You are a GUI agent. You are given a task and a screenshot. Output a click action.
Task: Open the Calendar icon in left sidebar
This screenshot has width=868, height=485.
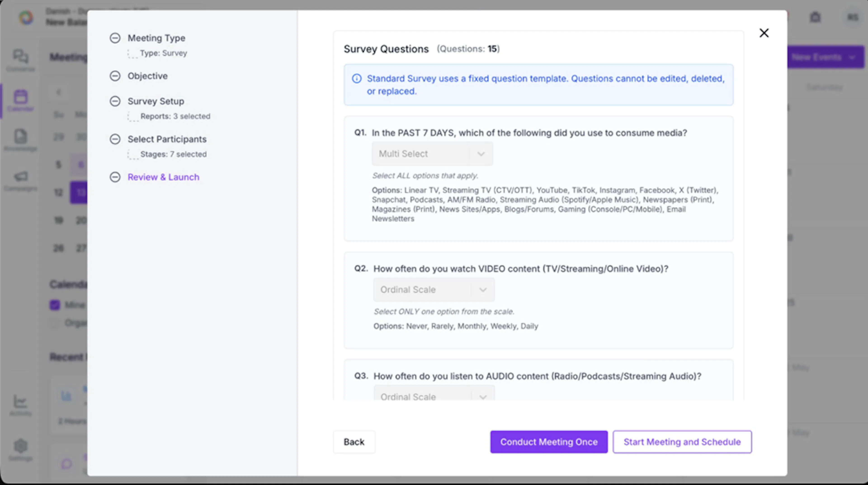coord(21,97)
